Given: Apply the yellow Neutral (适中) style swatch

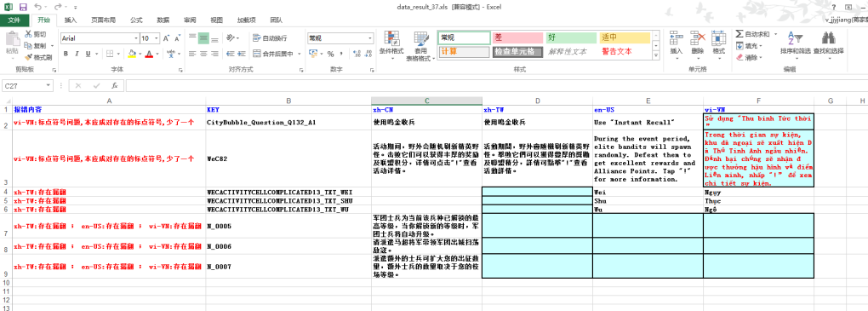Looking at the screenshot, I should pyautogui.click(x=625, y=37).
